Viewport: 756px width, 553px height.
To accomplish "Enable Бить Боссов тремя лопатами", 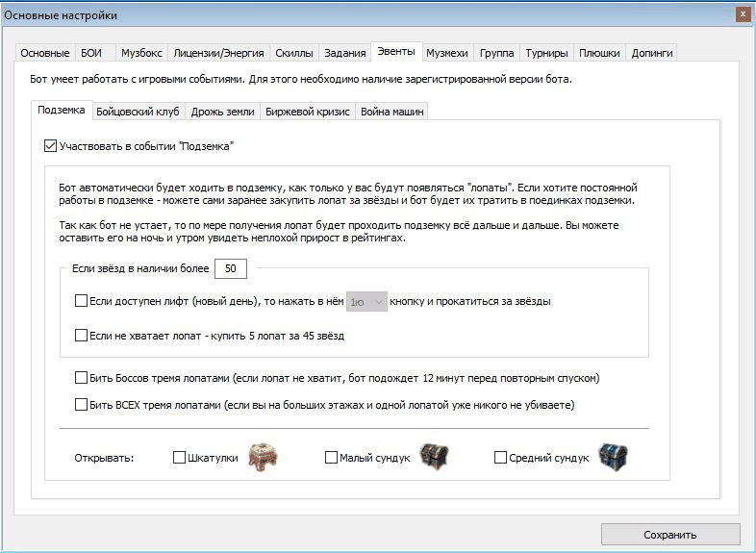I will tap(81, 378).
